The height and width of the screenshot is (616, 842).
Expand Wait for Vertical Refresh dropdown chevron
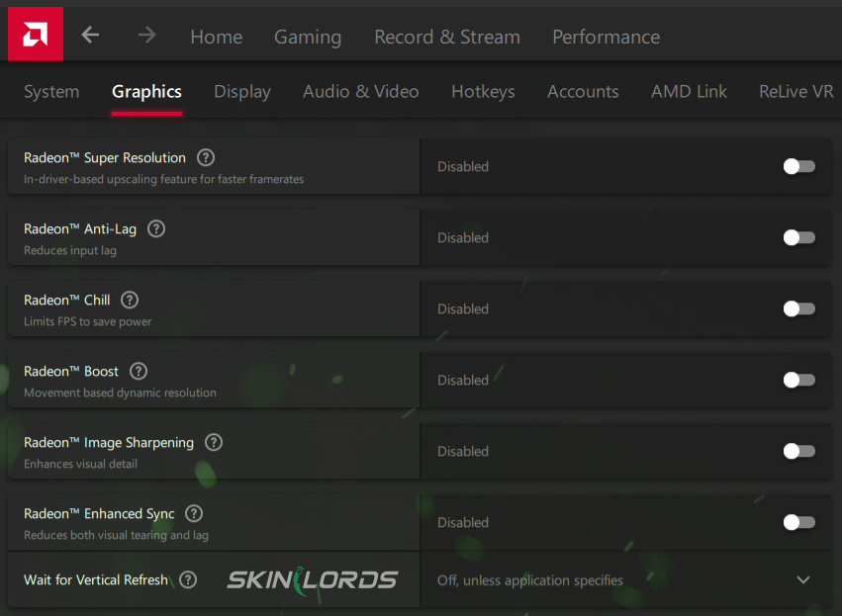tap(803, 580)
